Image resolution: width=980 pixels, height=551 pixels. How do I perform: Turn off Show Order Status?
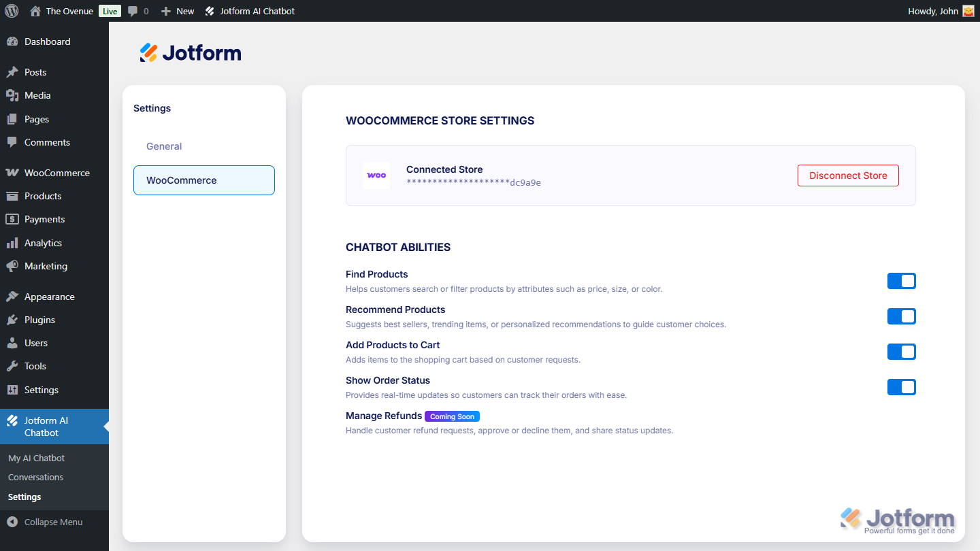pyautogui.click(x=901, y=386)
